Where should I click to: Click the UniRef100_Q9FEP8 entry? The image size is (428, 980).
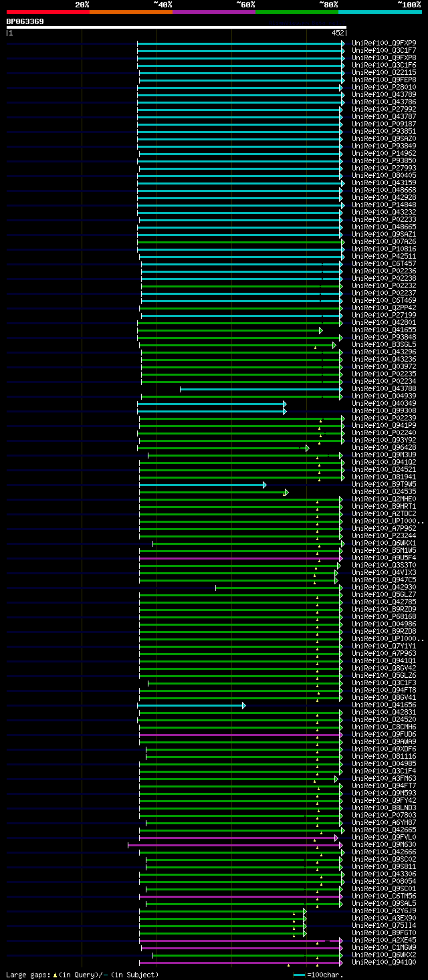point(384,80)
